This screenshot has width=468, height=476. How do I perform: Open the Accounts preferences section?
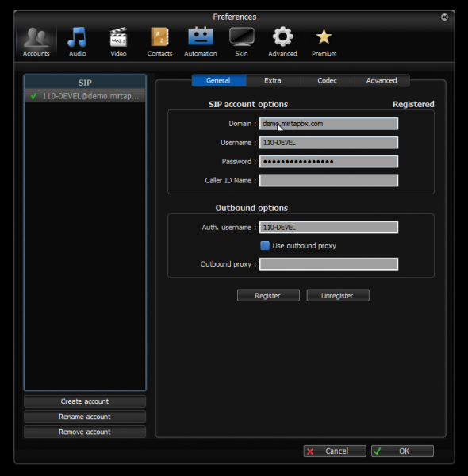36,42
